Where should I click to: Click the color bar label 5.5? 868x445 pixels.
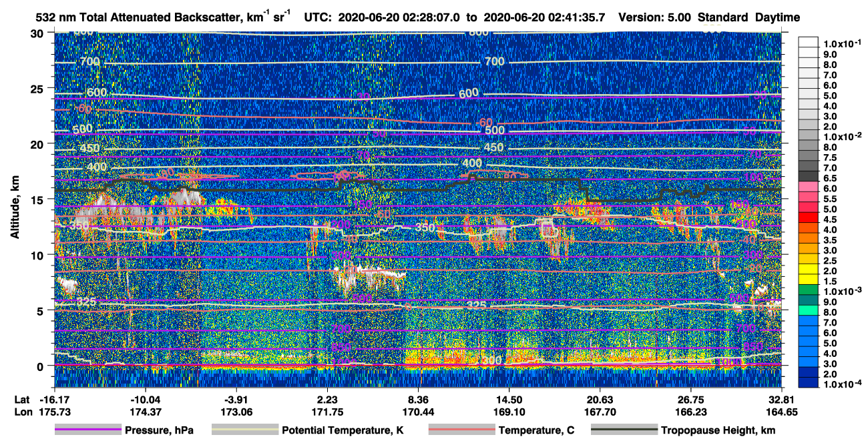tap(829, 199)
